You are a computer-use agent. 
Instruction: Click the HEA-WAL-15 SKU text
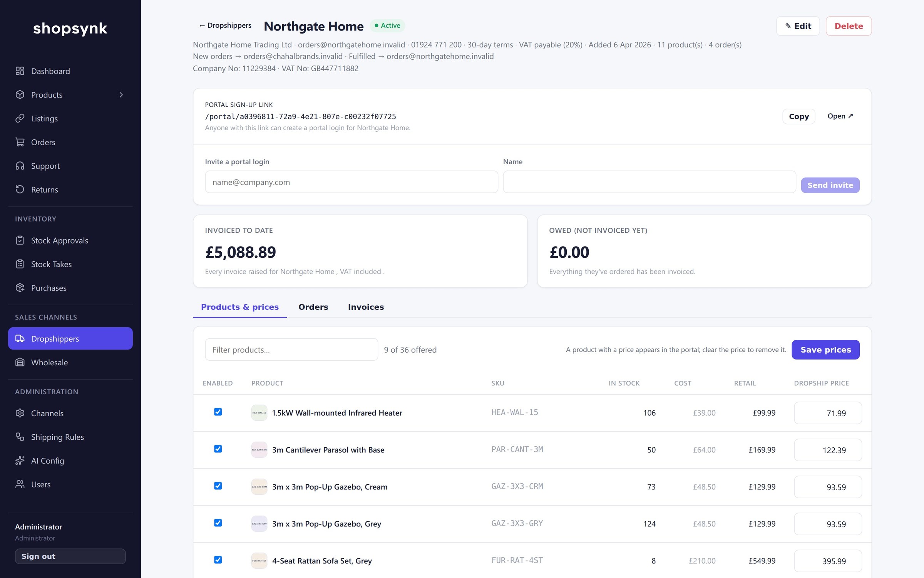point(515,412)
